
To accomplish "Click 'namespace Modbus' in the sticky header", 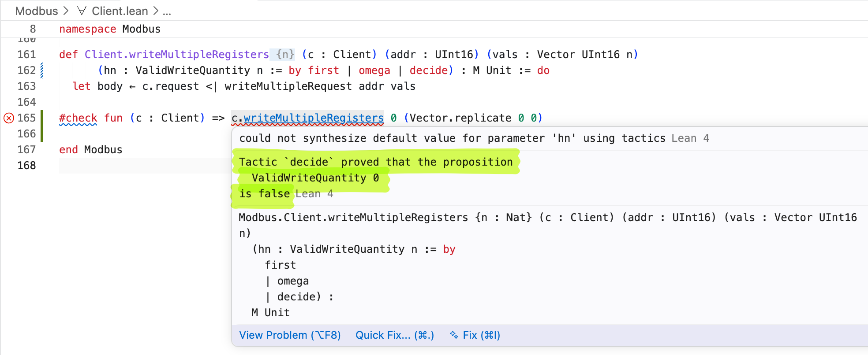I will [110, 29].
